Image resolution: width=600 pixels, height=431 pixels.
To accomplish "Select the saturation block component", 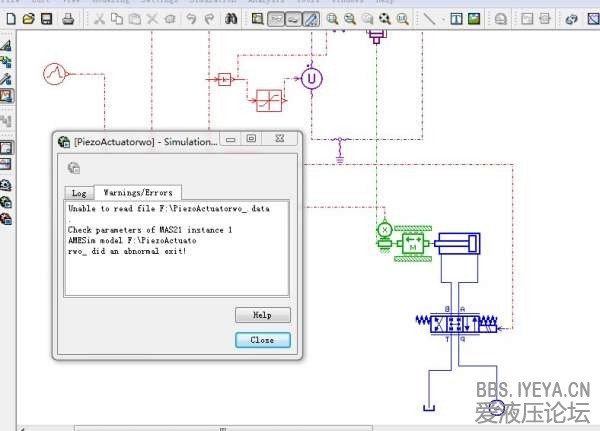I will click(268, 101).
